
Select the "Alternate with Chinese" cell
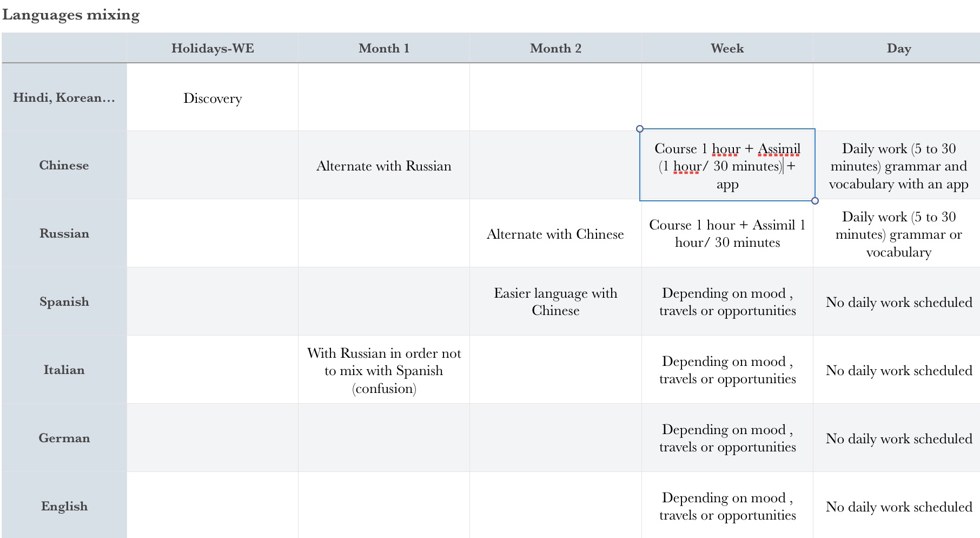click(x=555, y=234)
